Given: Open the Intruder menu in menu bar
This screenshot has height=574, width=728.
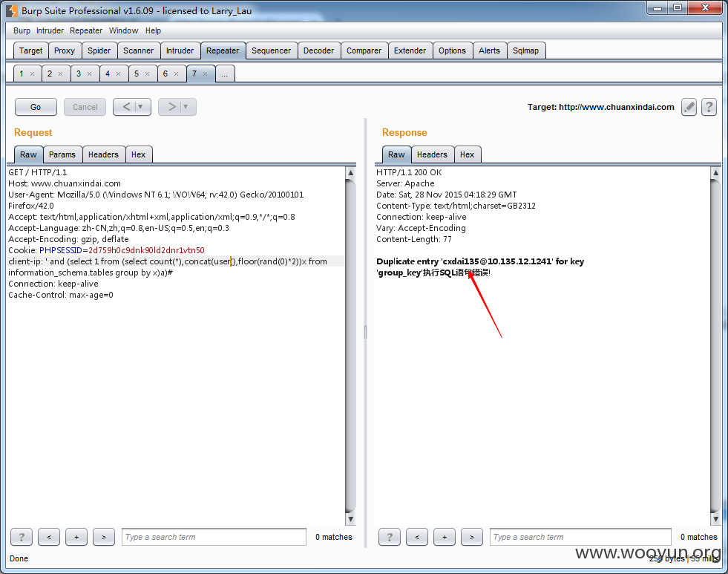Looking at the screenshot, I should [50, 30].
